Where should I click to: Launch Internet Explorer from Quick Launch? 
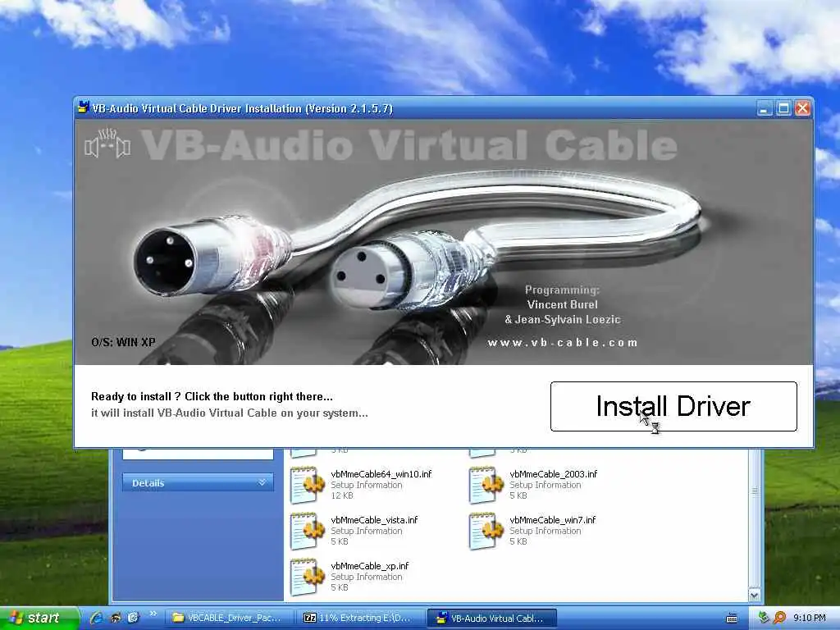point(97,618)
